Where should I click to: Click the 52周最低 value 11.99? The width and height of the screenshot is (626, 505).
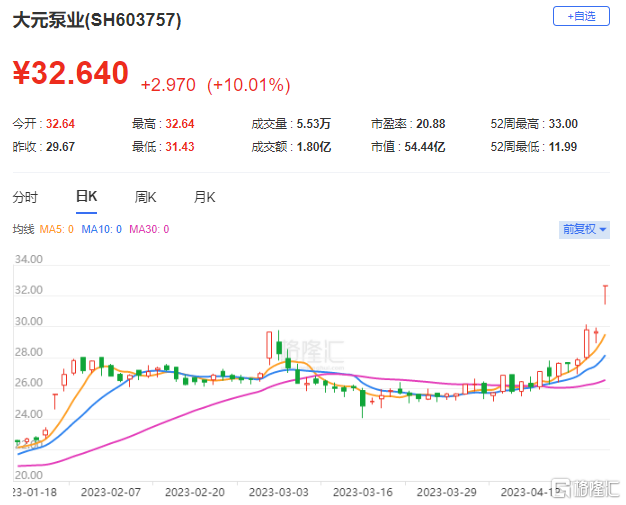coord(563,147)
